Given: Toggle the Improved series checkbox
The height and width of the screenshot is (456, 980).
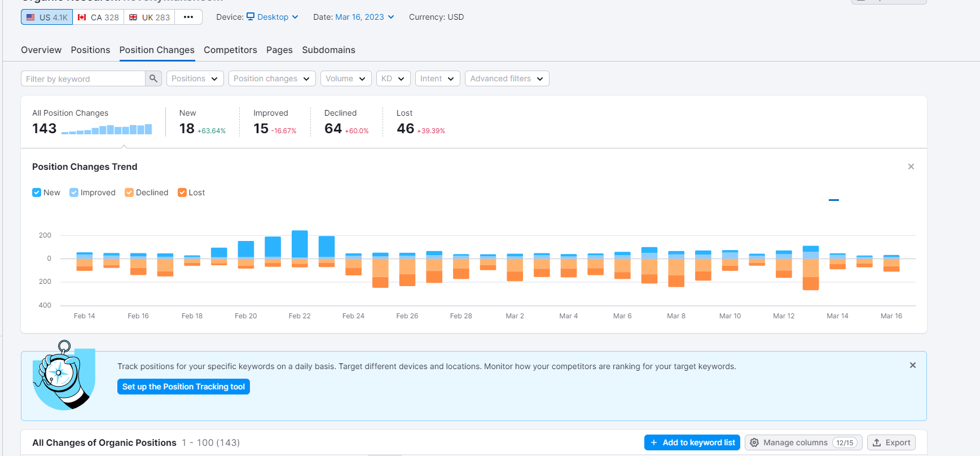Looking at the screenshot, I should click(74, 192).
